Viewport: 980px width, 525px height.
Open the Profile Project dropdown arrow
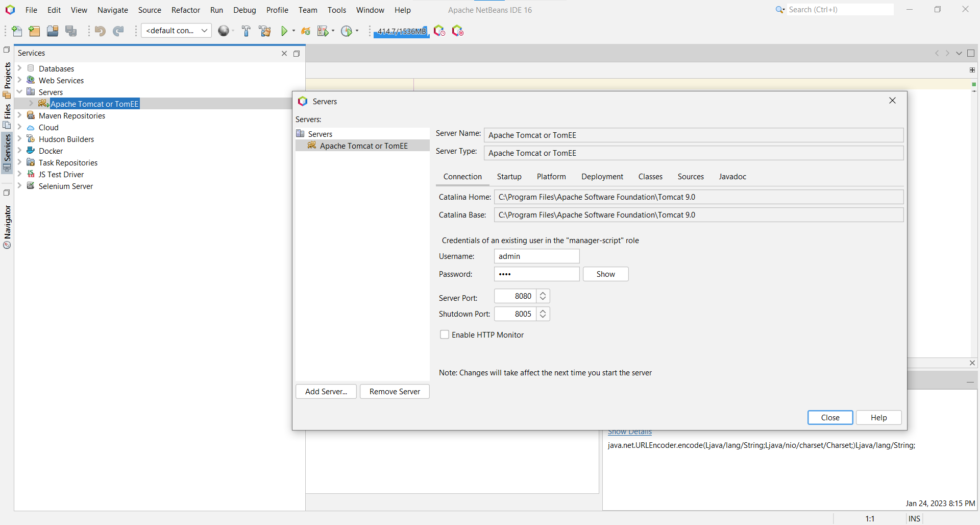pos(357,31)
